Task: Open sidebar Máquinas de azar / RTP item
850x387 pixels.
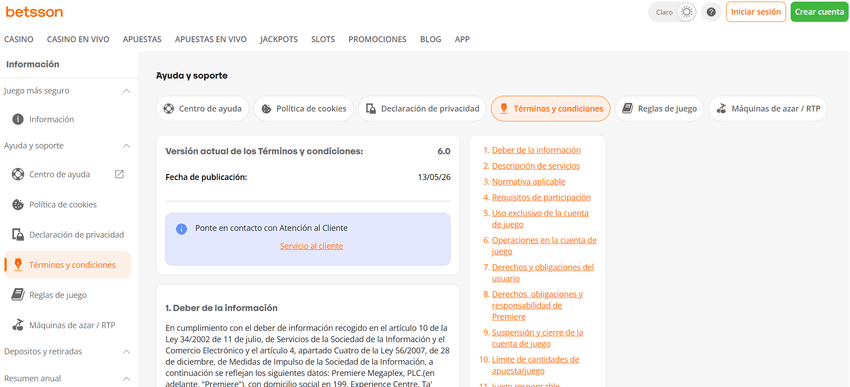Action: [x=67, y=325]
